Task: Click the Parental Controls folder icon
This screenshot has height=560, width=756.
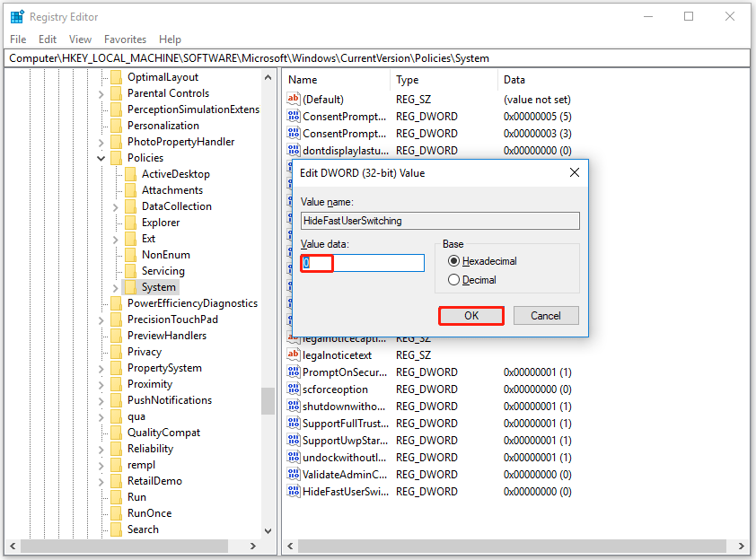Action: click(116, 93)
